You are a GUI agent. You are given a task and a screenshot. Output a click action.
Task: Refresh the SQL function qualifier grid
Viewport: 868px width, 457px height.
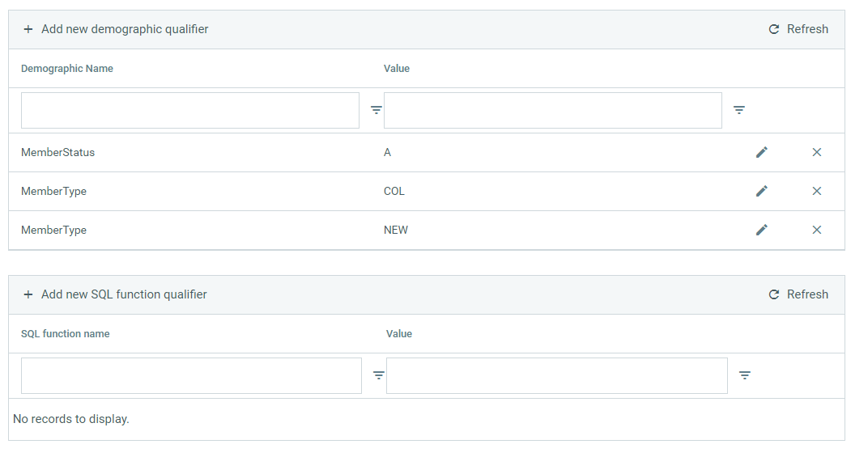tap(798, 294)
